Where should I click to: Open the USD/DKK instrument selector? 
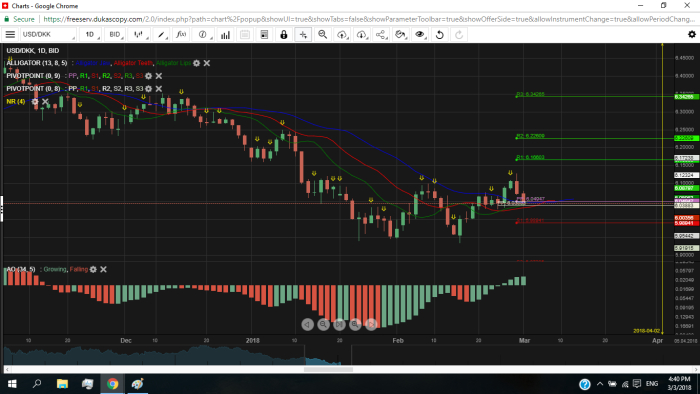[48, 34]
